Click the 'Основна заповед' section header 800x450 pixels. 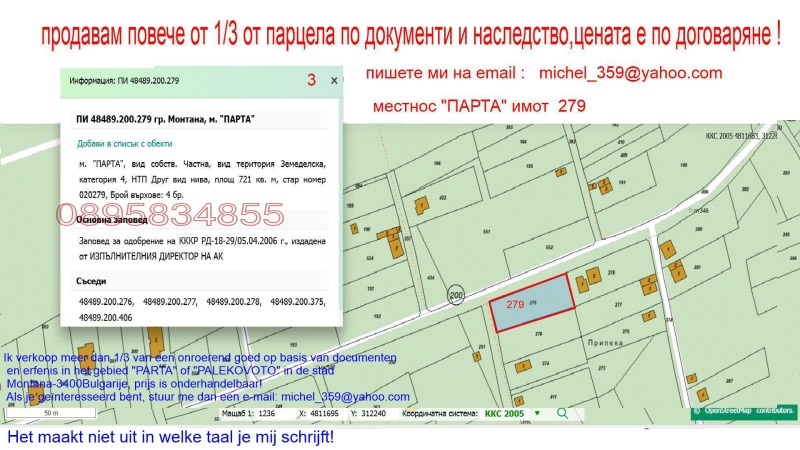[x=112, y=220]
